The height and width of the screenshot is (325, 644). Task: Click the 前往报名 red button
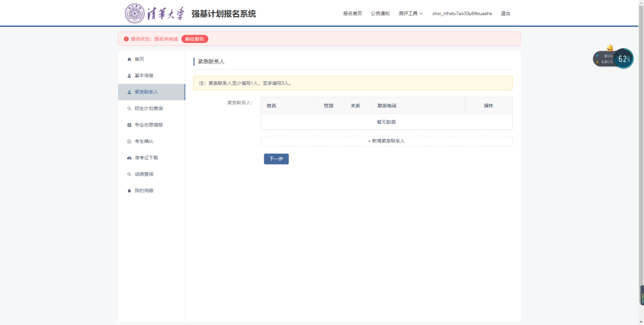pos(194,39)
